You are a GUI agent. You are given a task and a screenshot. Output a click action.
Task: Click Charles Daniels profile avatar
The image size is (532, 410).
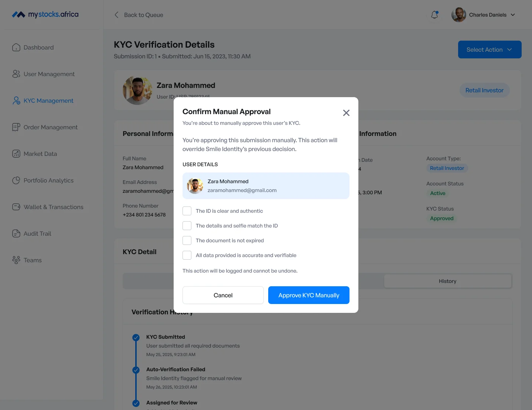(459, 15)
